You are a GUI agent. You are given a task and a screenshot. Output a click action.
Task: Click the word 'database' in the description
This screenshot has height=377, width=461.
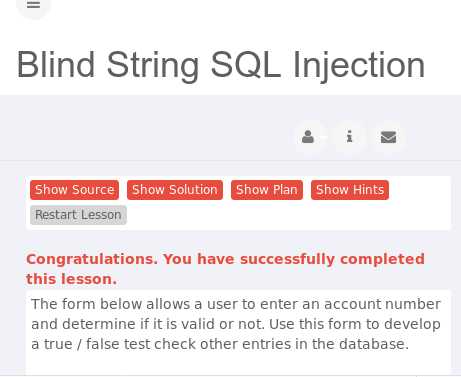click(373, 344)
